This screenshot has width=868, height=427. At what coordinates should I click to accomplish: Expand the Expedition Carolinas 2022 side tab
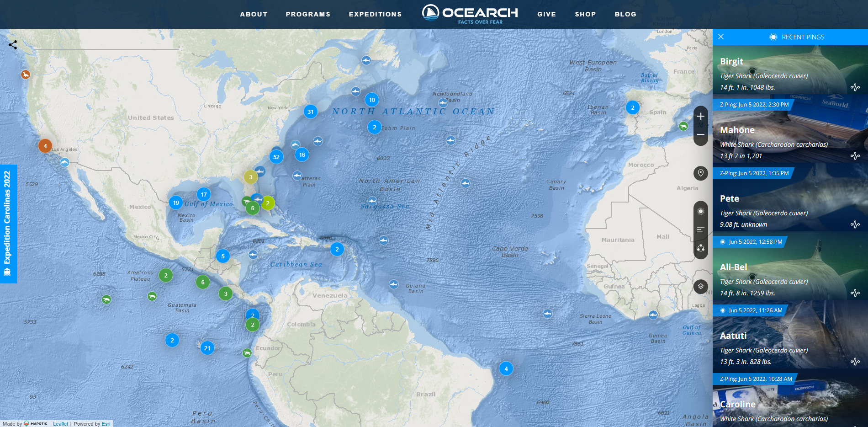point(8,224)
